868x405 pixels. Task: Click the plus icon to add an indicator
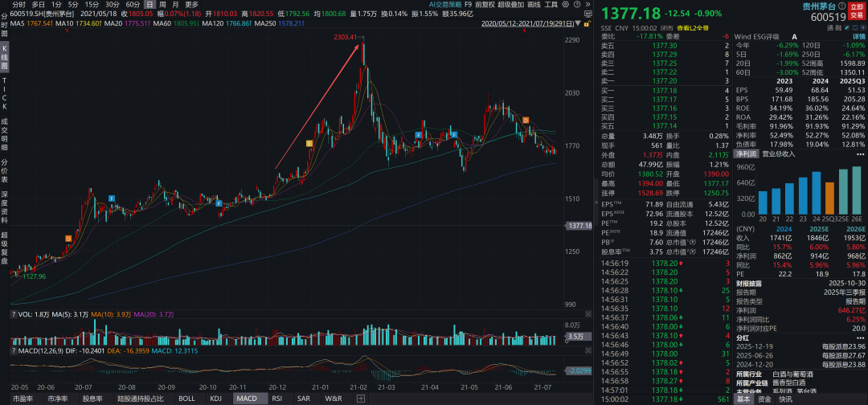pos(361,398)
